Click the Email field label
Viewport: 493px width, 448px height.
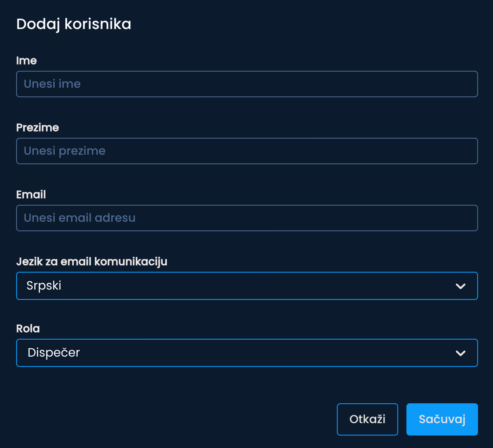coord(31,194)
